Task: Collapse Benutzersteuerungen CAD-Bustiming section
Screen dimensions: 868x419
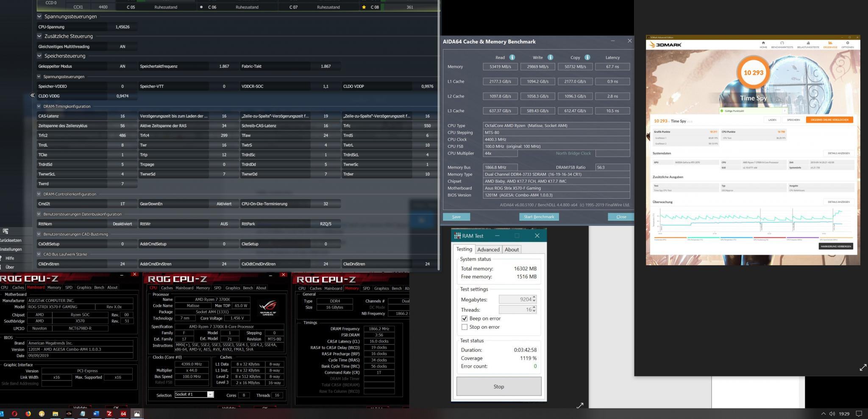Action: point(39,234)
